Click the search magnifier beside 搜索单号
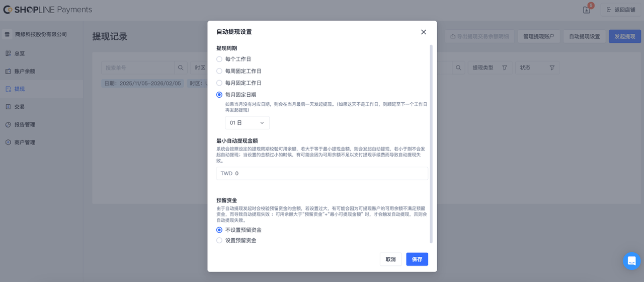Screen dimensions: 644x282 181,67
